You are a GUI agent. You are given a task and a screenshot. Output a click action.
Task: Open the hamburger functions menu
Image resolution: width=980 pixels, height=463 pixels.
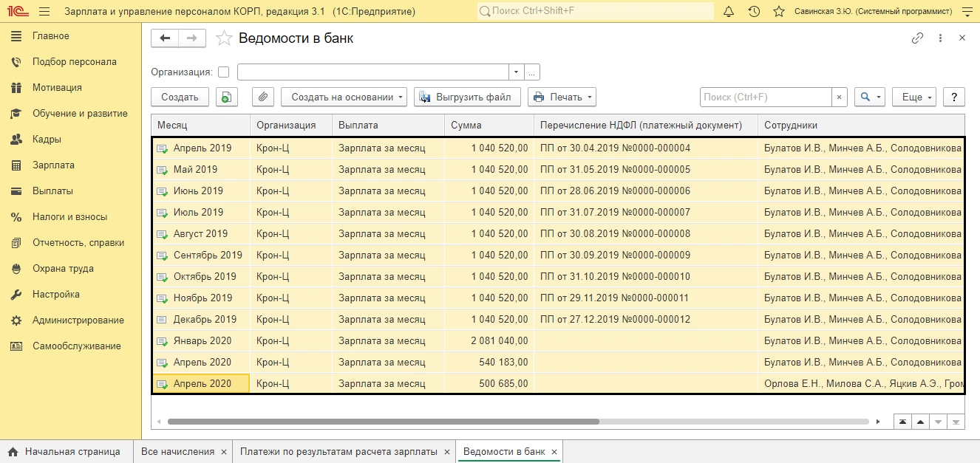tap(44, 11)
